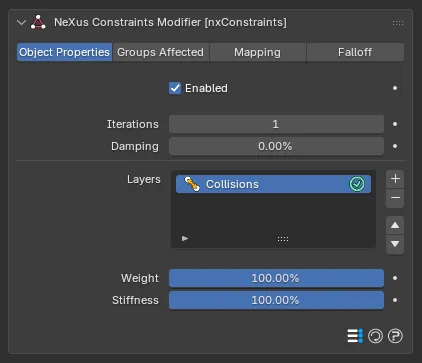
Task: Click the "Iterations" label
Action: tap(133, 124)
